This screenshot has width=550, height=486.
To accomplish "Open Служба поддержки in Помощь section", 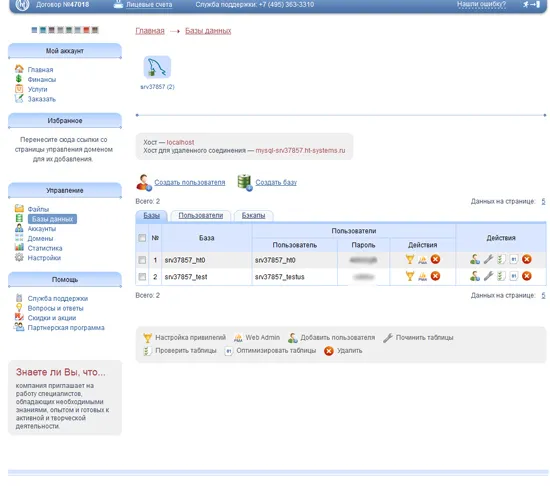I will point(58,298).
